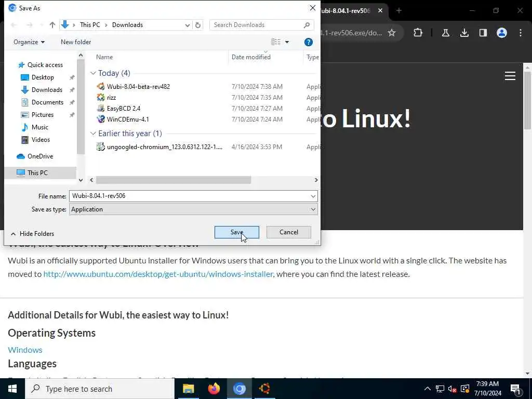
Task: Open a new Chrome tab with plus
Action: [x=399, y=10]
